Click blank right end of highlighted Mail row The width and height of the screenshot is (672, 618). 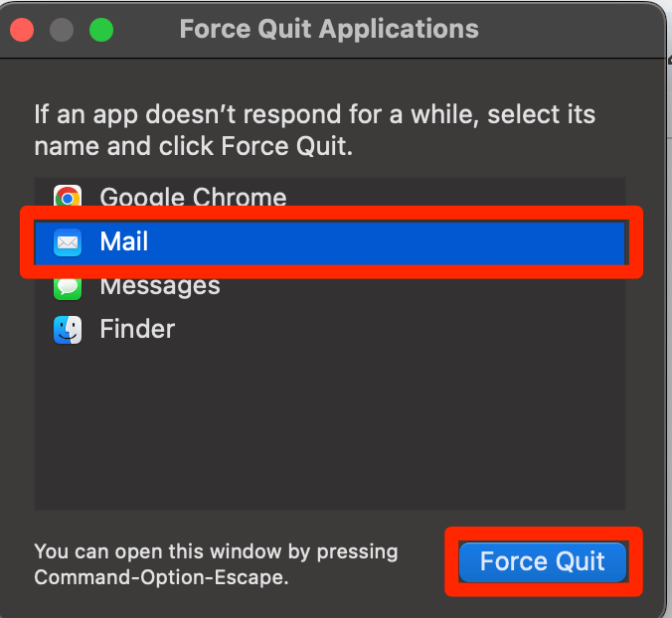click(517, 241)
